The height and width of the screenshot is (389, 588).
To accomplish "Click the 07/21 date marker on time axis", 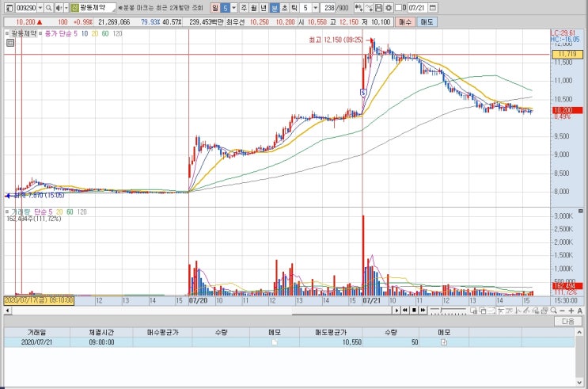I will (x=372, y=301).
